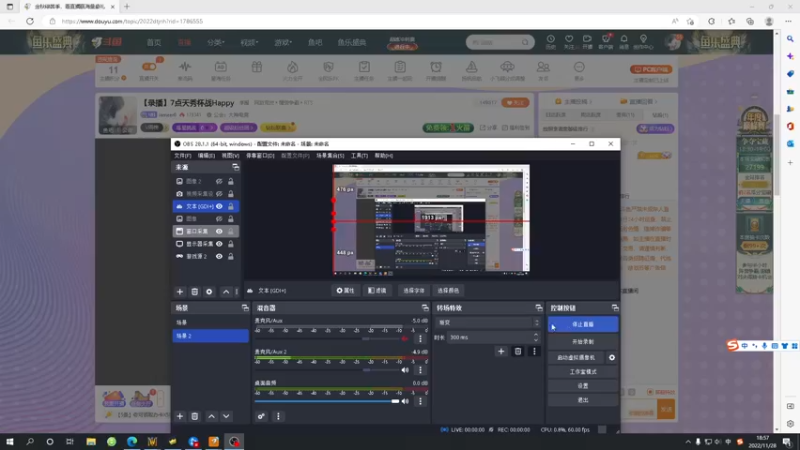
Task: Add a new scene with plus icon
Action: point(180,416)
